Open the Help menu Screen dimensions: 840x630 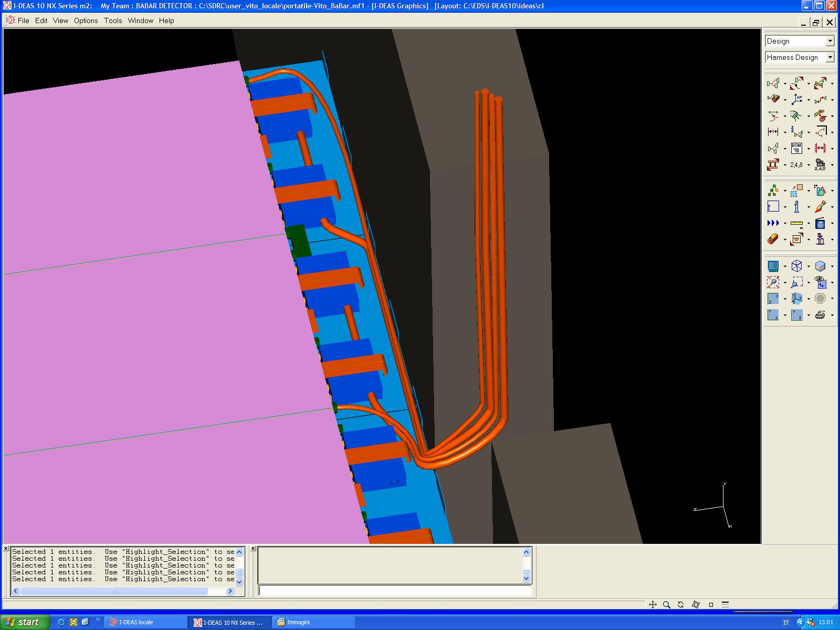[166, 20]
